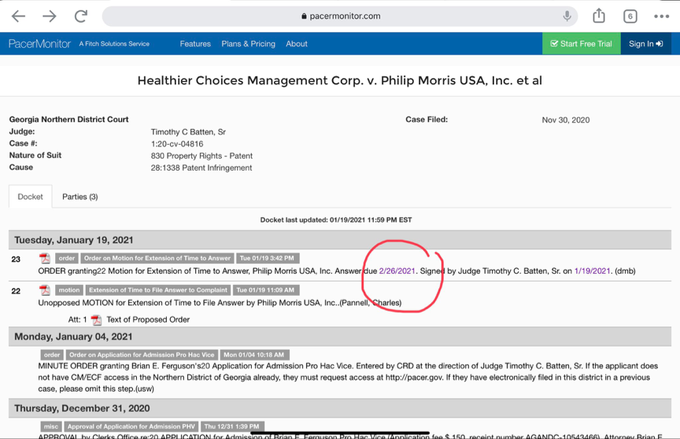Screen dimensions: 680x439
Task: Reload the pacermonitor.com page
Action: coord(81,16)
